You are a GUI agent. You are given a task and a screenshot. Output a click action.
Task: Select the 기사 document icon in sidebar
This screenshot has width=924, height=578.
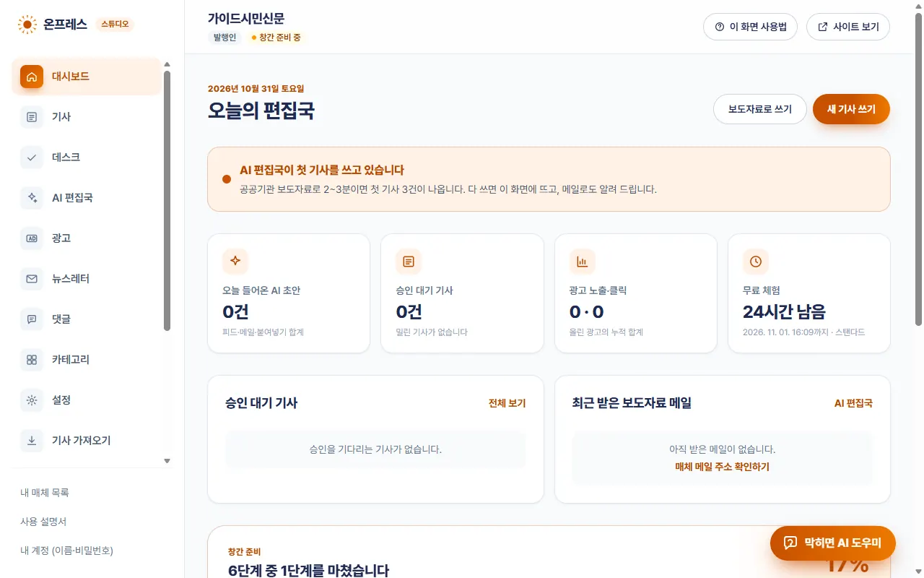[32, 117]
